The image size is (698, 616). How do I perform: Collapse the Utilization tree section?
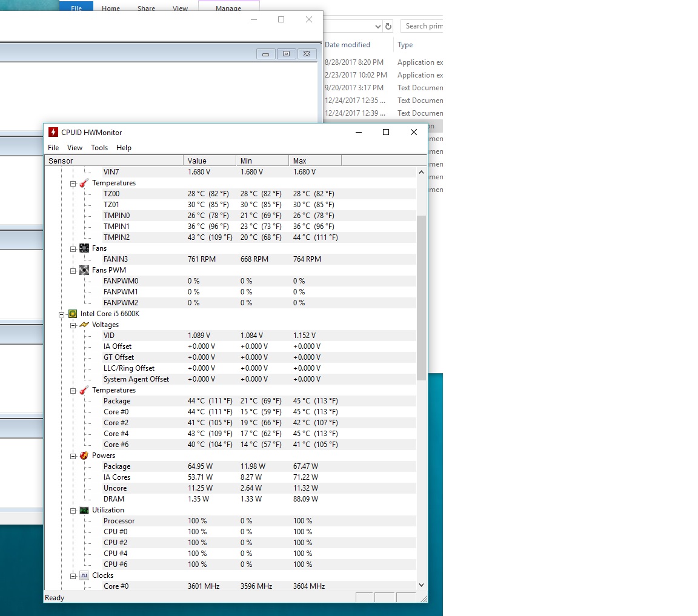click(x=73, y=510)
